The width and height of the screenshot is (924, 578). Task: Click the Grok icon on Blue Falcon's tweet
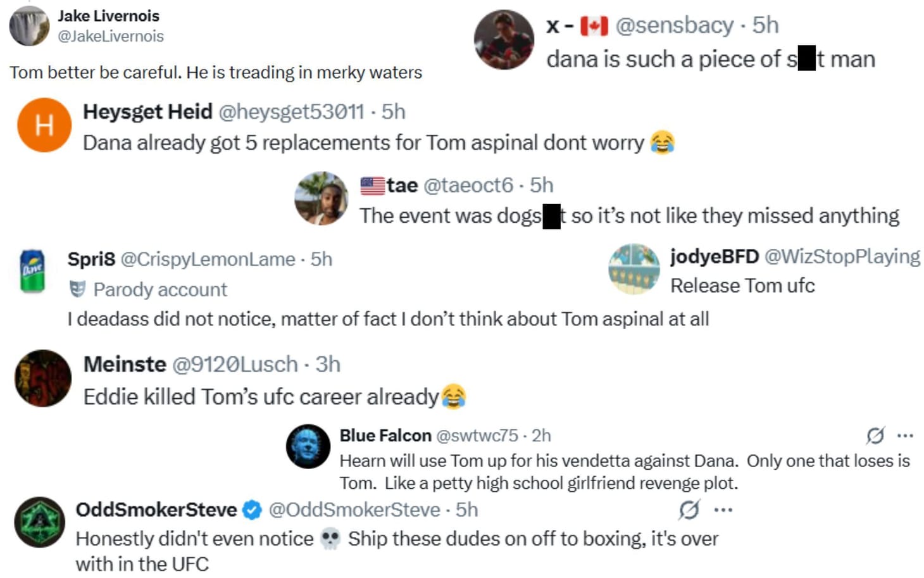click(875, 436)
